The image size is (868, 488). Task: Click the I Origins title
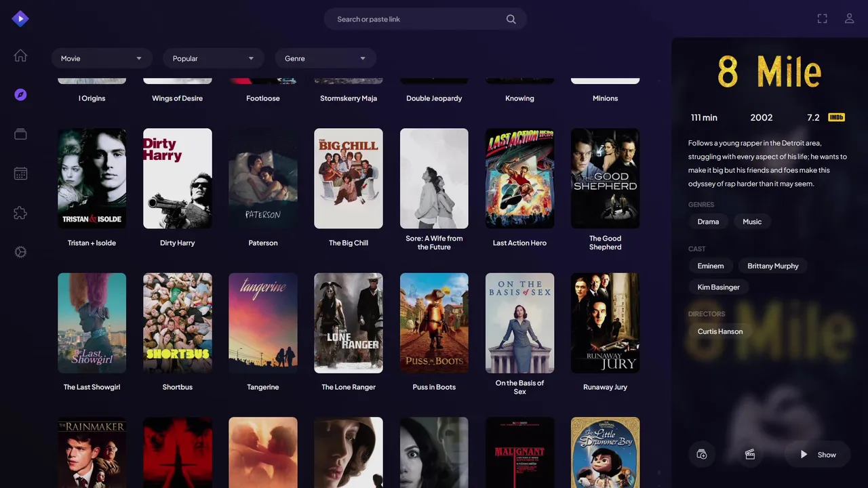click(92, 98)
